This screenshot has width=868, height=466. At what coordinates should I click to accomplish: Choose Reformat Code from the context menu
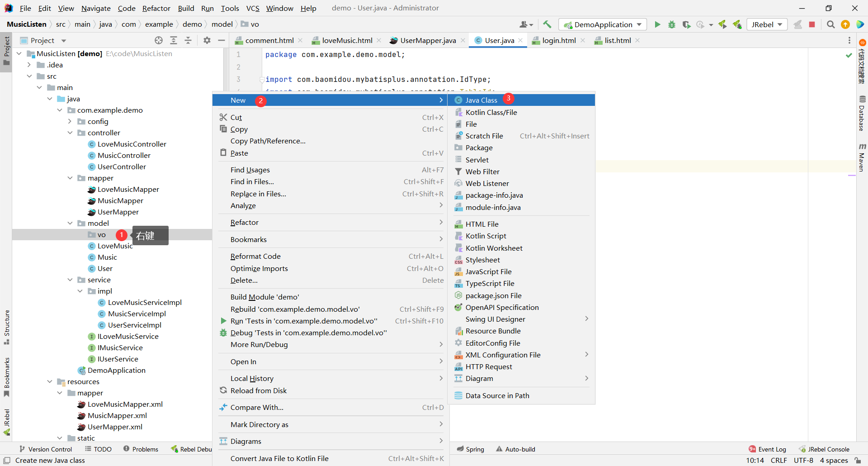tap(330, 256)
